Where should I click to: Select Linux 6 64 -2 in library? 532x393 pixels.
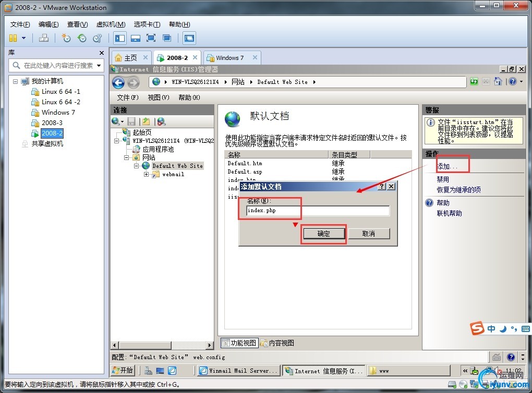[x=61, y=102]
